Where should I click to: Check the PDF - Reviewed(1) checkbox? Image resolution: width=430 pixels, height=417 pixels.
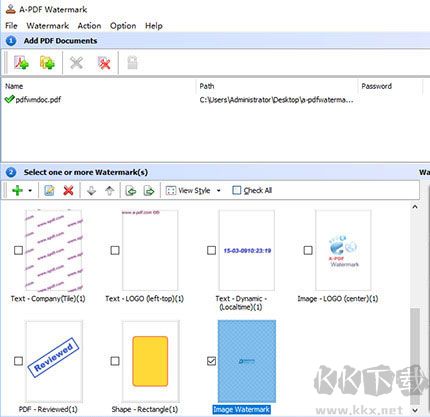pos(19,361)
